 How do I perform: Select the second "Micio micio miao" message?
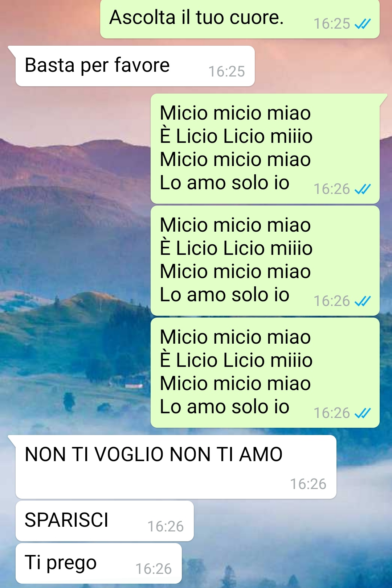point(265,261)
